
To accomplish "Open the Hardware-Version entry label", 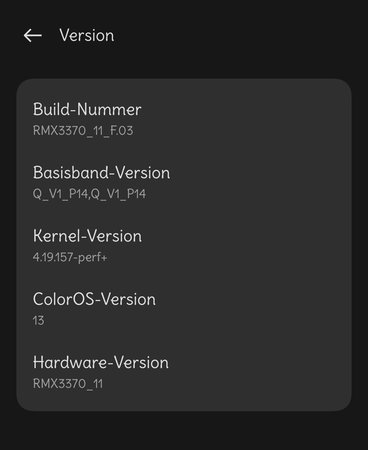I will tap(101, 362).
